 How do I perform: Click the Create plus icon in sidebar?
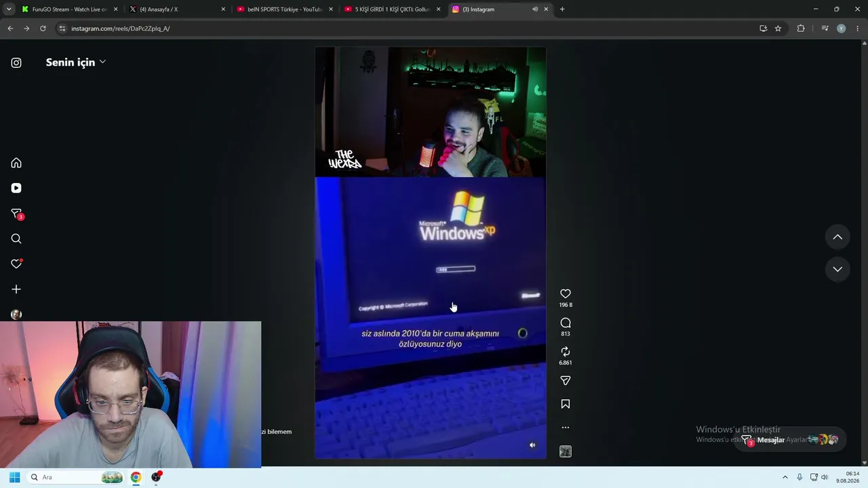pos(16,289)
